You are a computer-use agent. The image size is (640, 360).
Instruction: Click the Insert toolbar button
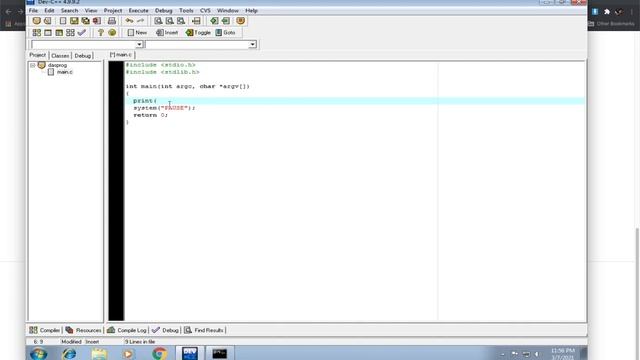(167, 33)
